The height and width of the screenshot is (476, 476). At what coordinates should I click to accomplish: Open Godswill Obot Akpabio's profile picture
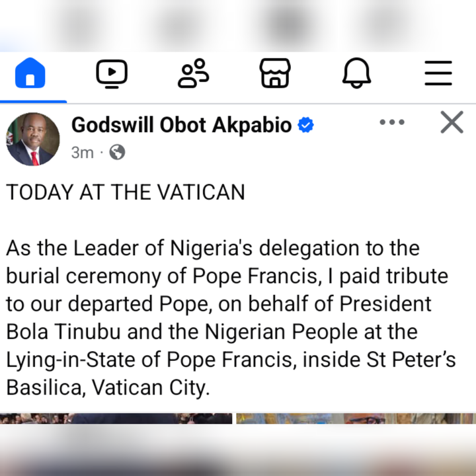pyautogui.click(x=33, y=139)
